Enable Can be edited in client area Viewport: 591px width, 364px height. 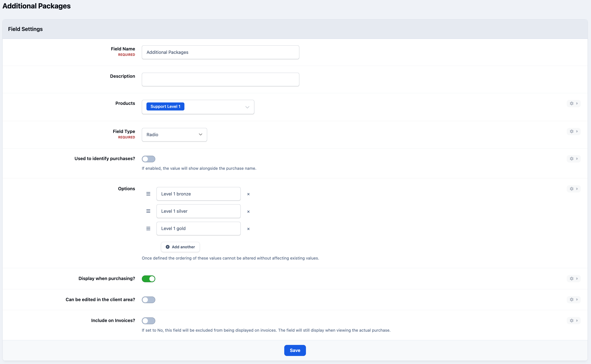tap(148, 300)
